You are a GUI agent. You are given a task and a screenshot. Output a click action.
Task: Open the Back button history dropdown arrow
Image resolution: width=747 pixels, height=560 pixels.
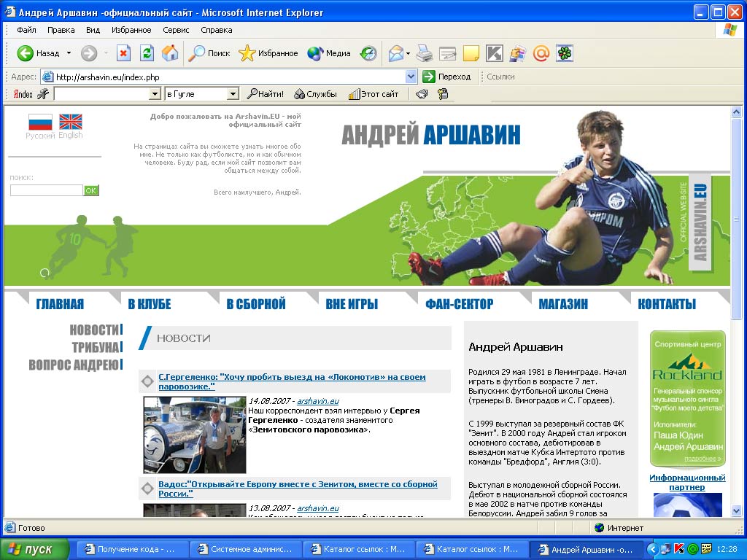pos(69,53)
